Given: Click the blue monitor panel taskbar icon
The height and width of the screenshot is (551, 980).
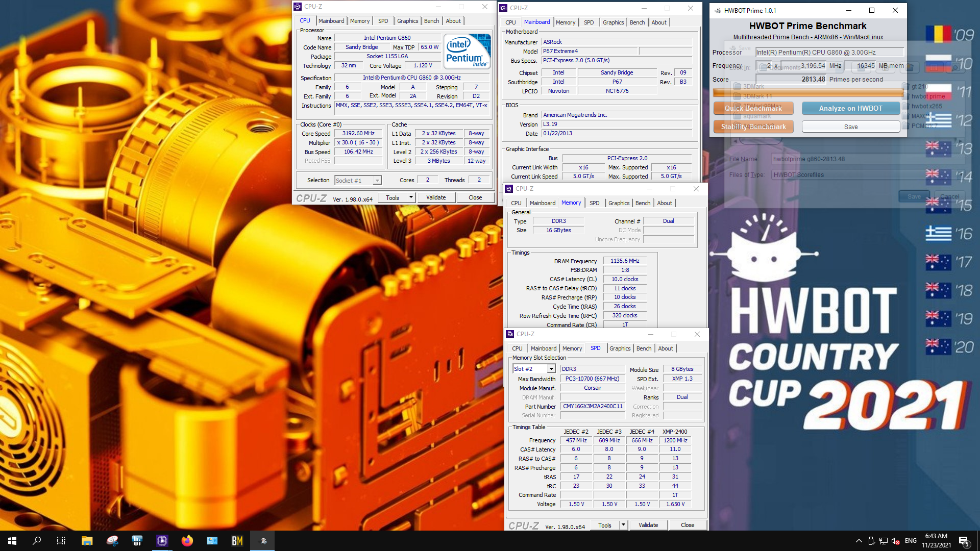Looking at the screenshot, I should click(212, 541).
